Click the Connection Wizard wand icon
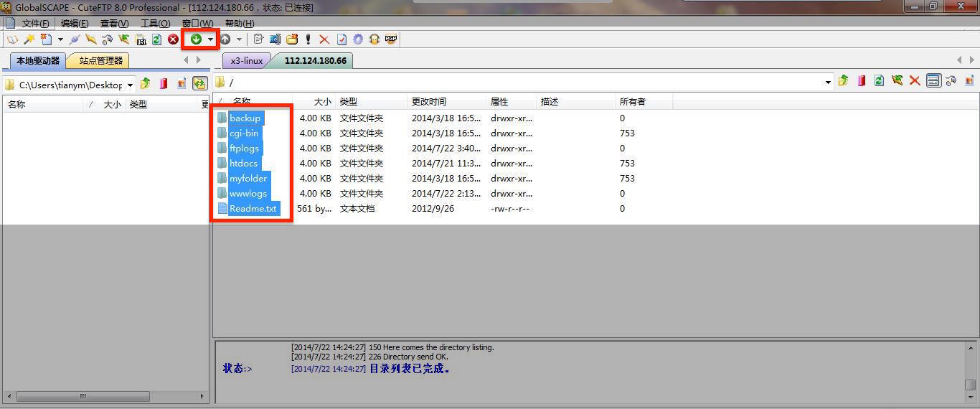The height and width of the screenshot is (409, 980). (x=29, y=39)
